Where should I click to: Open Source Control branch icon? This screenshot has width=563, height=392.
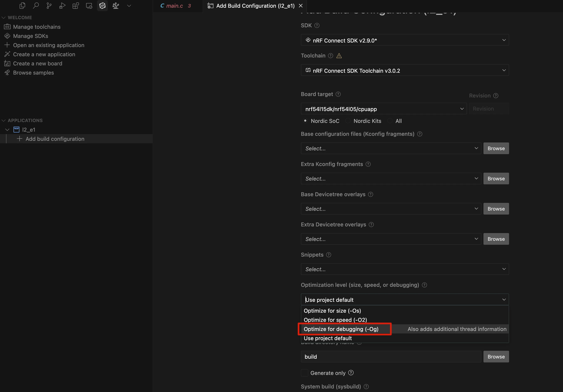click(49, 6)
